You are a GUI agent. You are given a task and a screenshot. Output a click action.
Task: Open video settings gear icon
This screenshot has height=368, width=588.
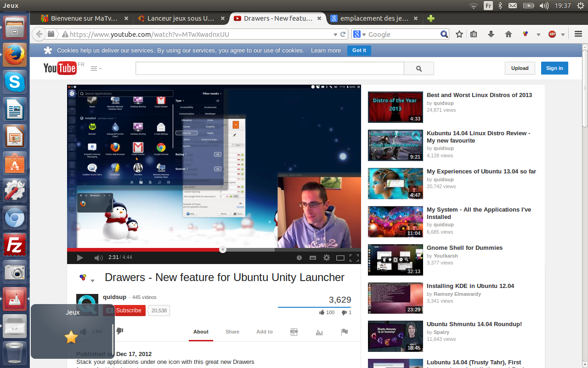coord(327,258)
